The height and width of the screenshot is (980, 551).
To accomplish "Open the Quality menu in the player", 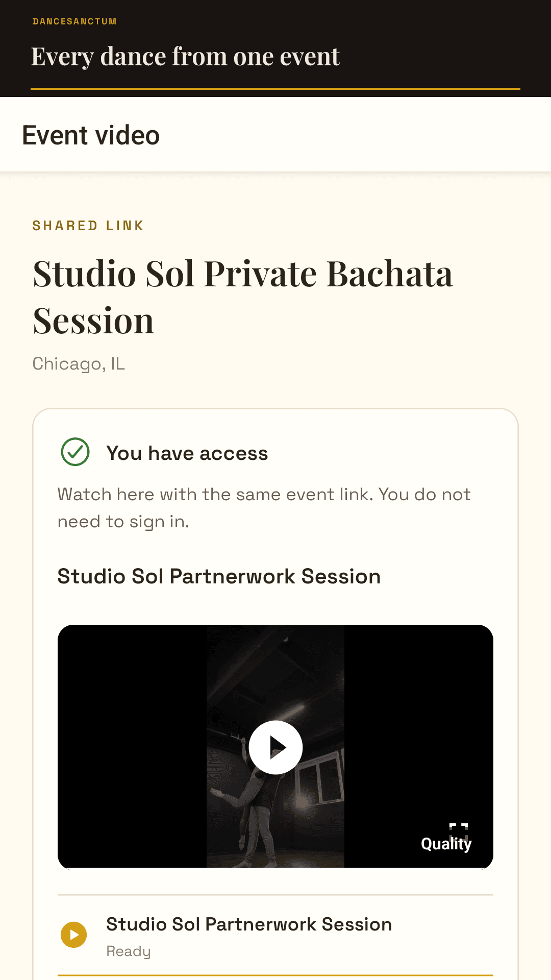I will (446, 844).
